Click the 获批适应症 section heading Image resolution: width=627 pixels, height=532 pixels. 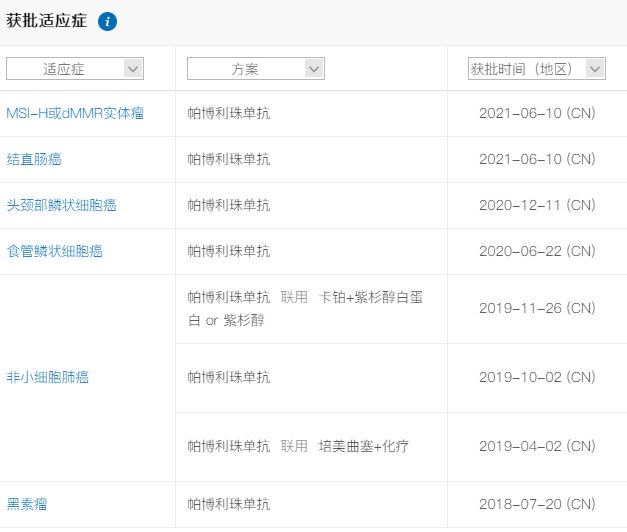click(x=47, y=21)
